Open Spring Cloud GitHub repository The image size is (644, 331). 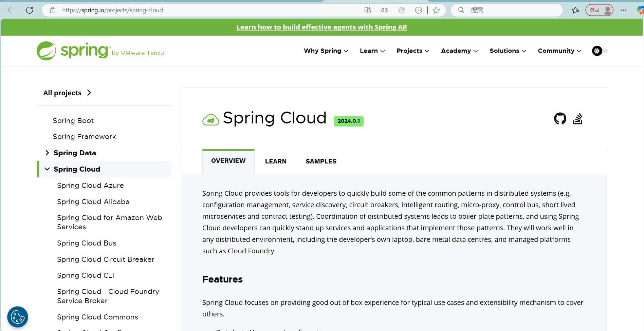coord(560,119)
